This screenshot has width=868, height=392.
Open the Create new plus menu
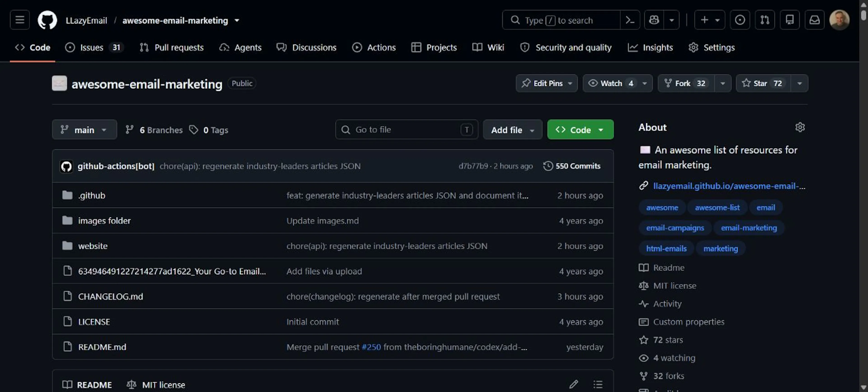[x=710, y=20]
